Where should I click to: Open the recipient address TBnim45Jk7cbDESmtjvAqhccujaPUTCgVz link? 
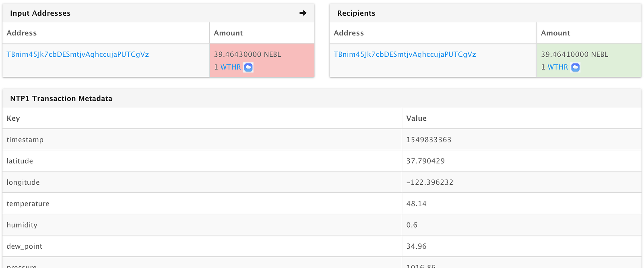pos(405,54)
